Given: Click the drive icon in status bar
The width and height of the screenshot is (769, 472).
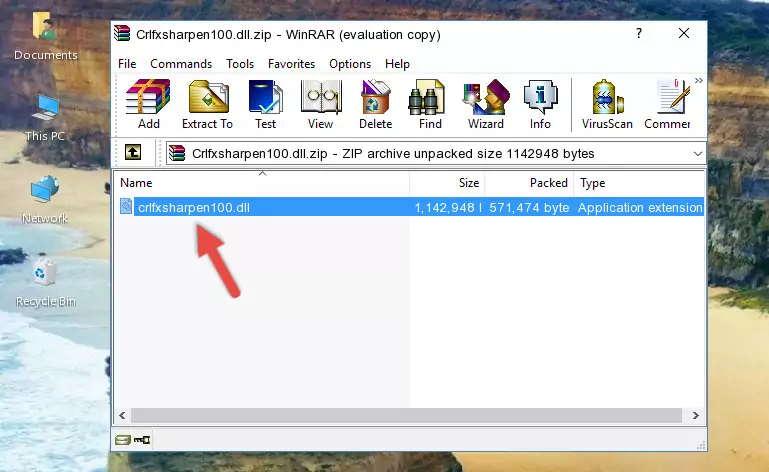Looking at the screenshot, I should tap(122, 440).
